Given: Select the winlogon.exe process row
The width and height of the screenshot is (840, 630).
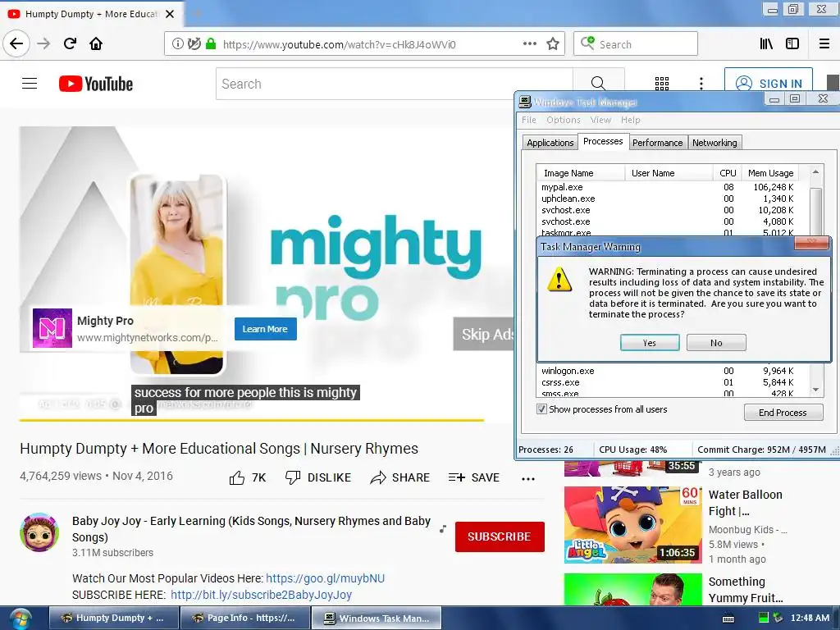Looking at the screenshot, I should pos(668,371).
